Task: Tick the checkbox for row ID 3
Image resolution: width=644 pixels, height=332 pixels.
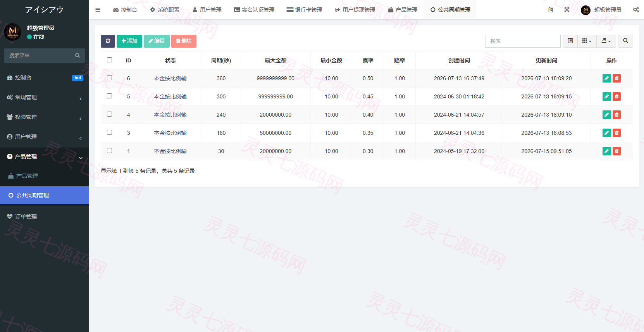Action: click(109, 132)
